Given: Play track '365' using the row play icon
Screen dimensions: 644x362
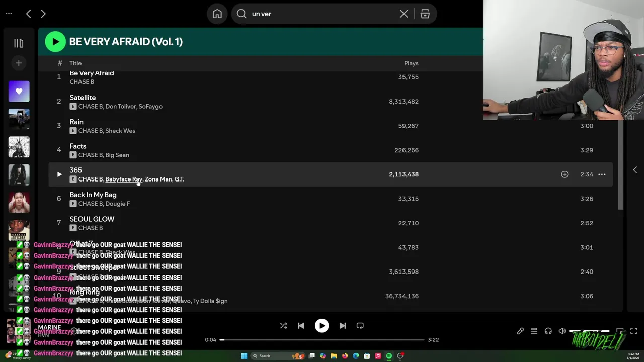Looking at the screenshot, I should click(x=59, y=174).
